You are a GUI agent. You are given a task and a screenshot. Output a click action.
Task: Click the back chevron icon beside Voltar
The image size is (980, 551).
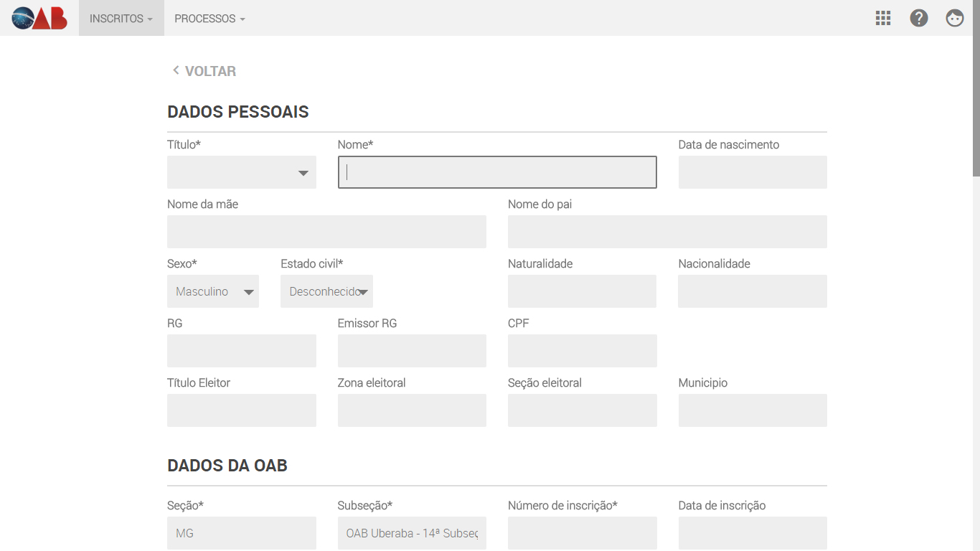pyautogui.click(x=176, y=70)
